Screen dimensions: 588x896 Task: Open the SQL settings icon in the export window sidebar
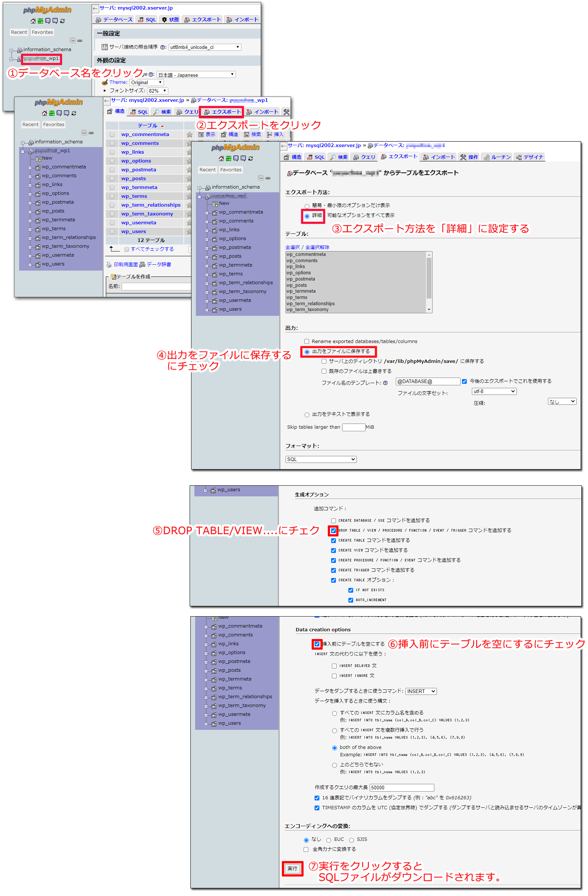(x=243, y=158)
